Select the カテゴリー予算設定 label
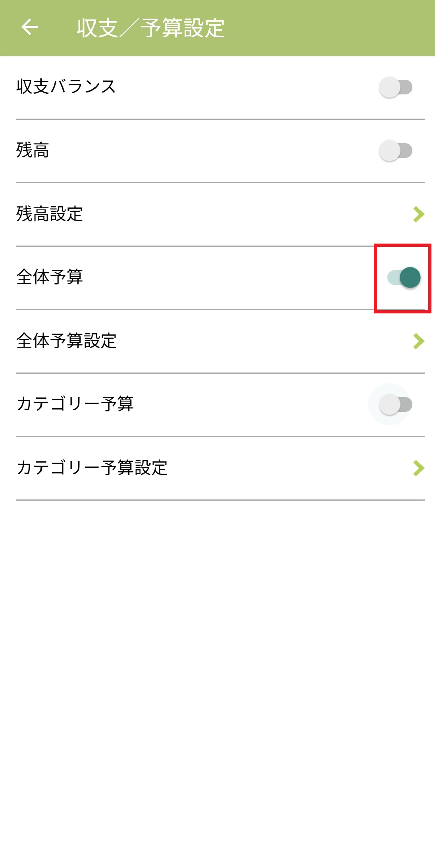This screenshot has height=868, width=435. pos(92,468)
